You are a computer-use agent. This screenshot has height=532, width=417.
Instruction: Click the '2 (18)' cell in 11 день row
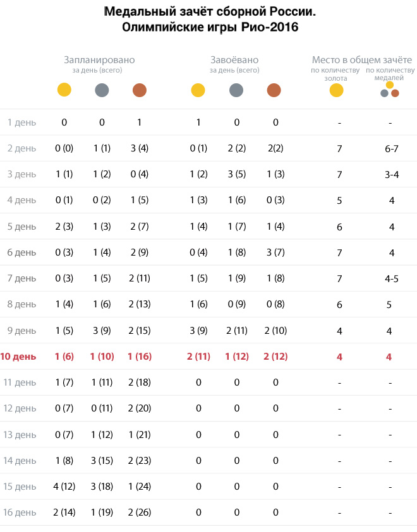coord(140,382)
